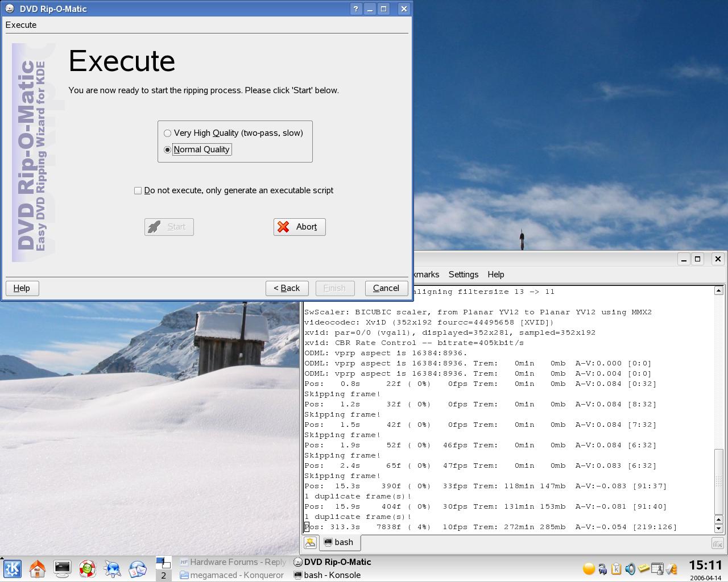The height and width of the screenshot is (582, 728).
Task: Click the orange ball system tray icon
Action: pyautogui.click(x=589, y=568)
